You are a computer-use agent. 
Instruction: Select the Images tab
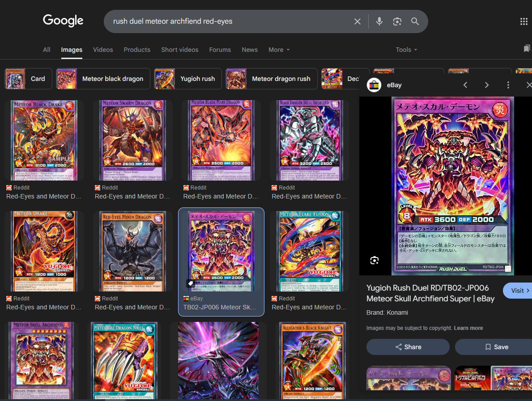coord(72,50)
